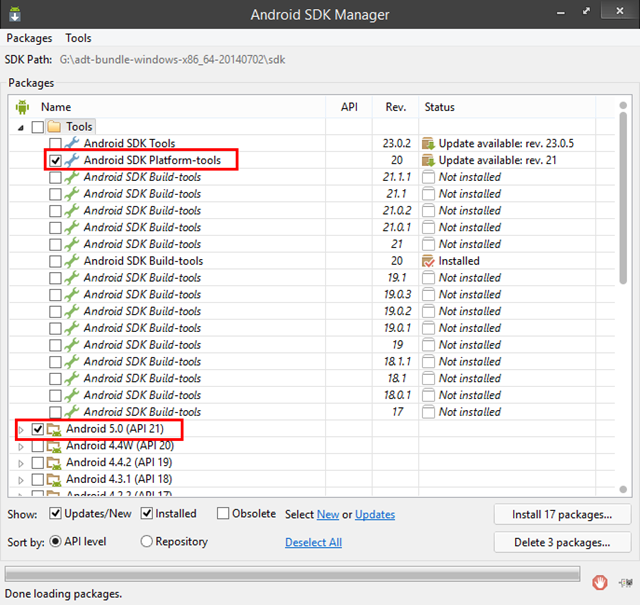Select the API level sort radio button
This screenshot has width=640, height=605.
[x=55, y=541]
